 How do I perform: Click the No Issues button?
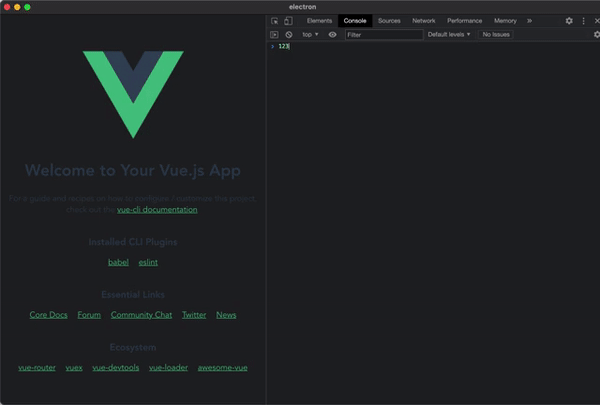(496, 34)
